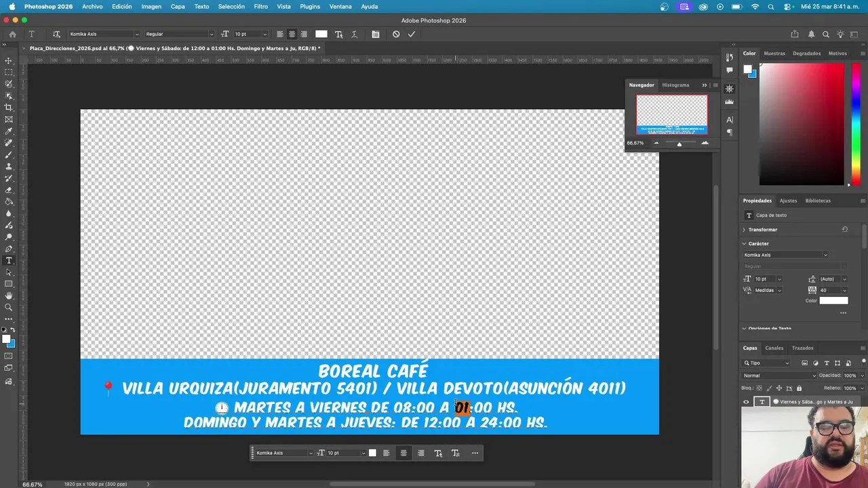This screenshot has height=488, width=868.
Task: Switch to the Bibliotecas tab
Action: tap(818, 201)
